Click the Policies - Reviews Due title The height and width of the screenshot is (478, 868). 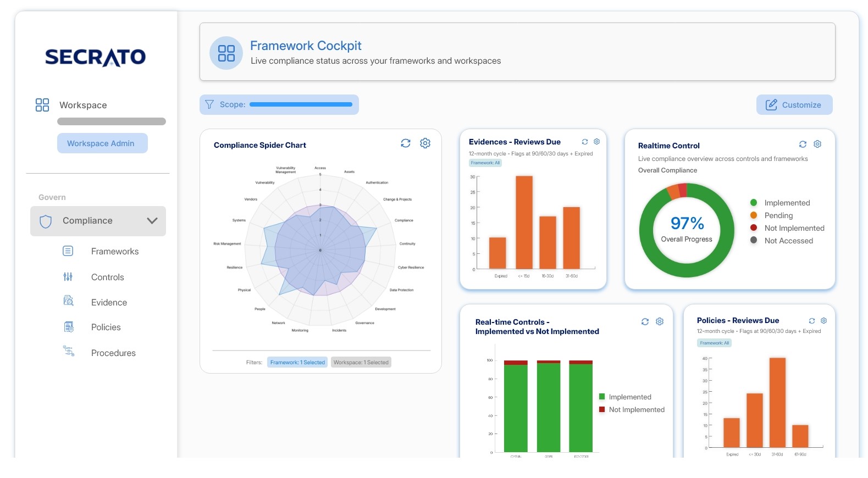coord(738,320)
